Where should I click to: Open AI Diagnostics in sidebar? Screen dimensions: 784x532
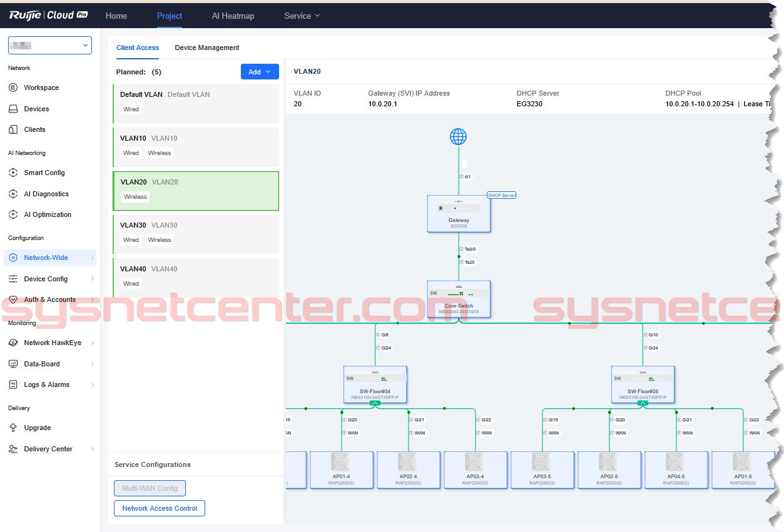[46, 194]
